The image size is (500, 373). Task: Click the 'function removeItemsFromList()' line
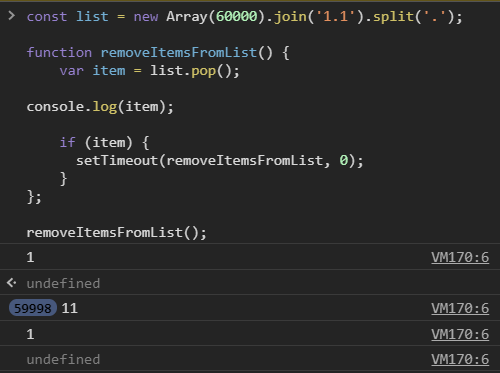pos(158,53)
